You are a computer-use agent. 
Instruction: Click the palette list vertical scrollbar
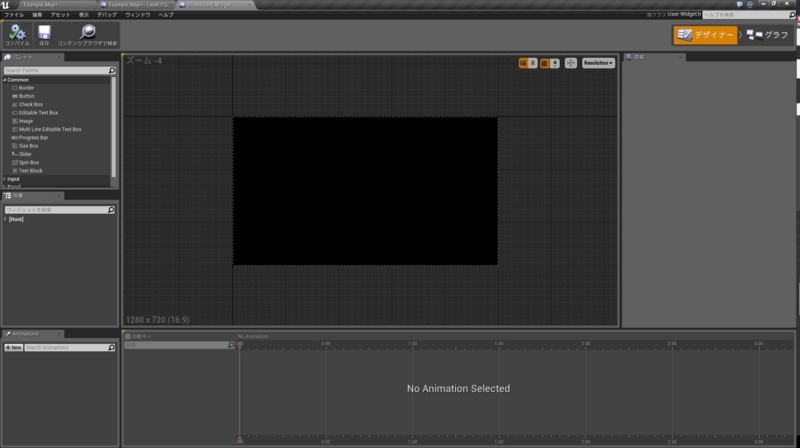pyautogui.click(x=113, y=128)
